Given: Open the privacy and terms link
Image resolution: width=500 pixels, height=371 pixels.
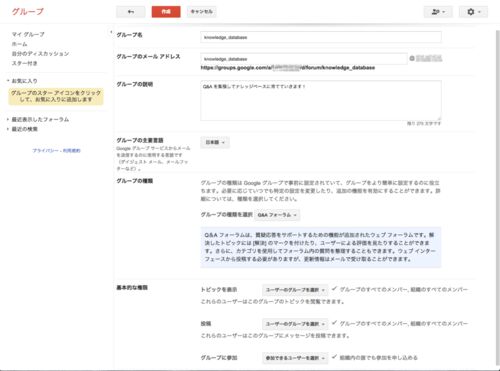Looking at the screenshot, I should tap(56, 151).
